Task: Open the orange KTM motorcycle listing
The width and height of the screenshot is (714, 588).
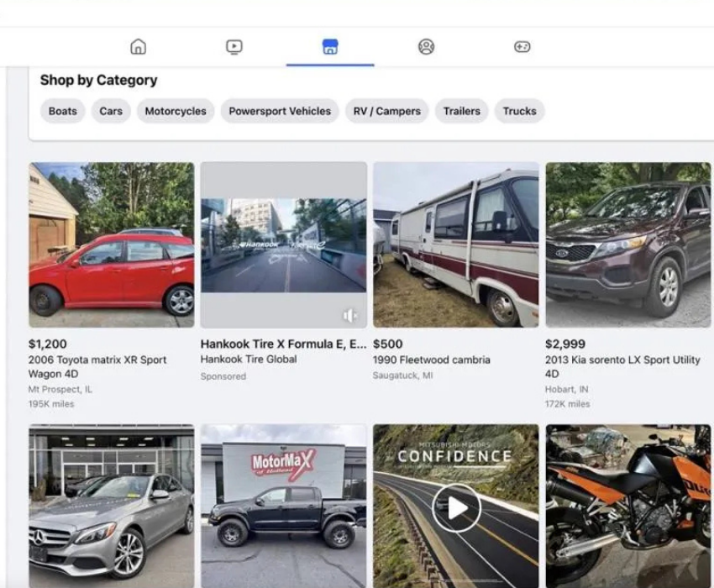Action: tap(627, 506)
